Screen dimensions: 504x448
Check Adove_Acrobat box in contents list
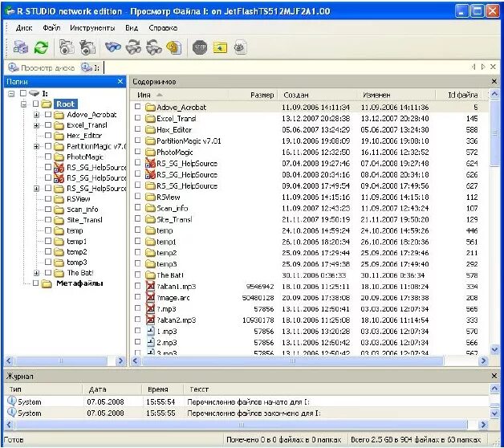point(138,107)
